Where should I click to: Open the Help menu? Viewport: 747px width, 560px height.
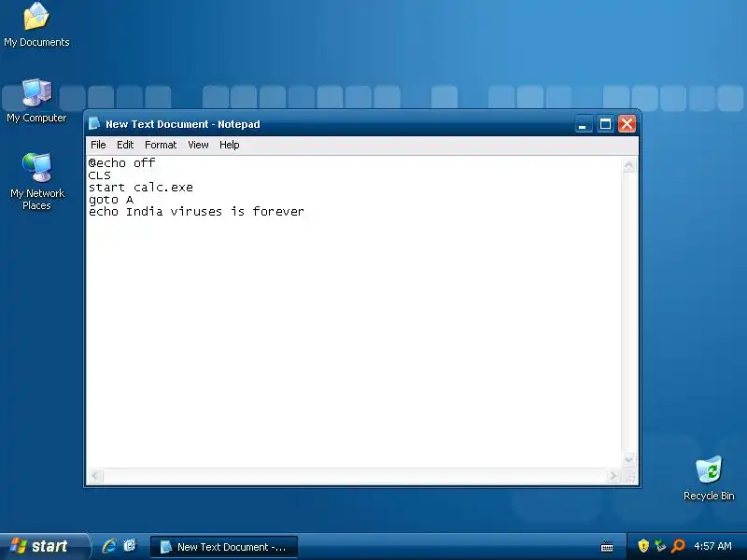[229, 145]
